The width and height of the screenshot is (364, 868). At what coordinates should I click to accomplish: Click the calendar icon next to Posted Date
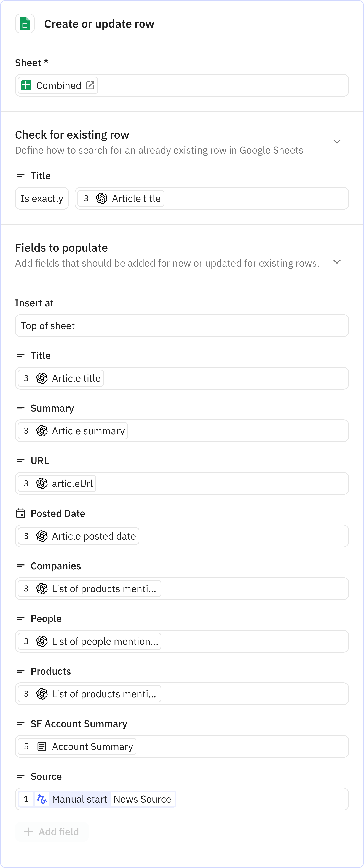point(21,513)
